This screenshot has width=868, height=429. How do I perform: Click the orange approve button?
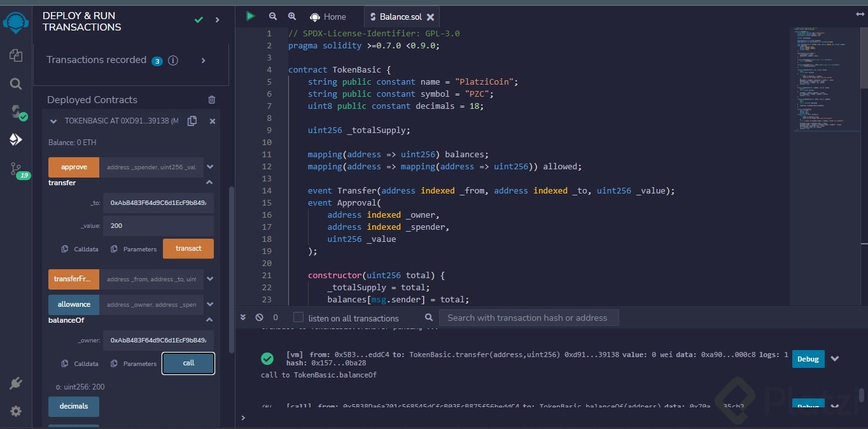(x=74, y=167)
